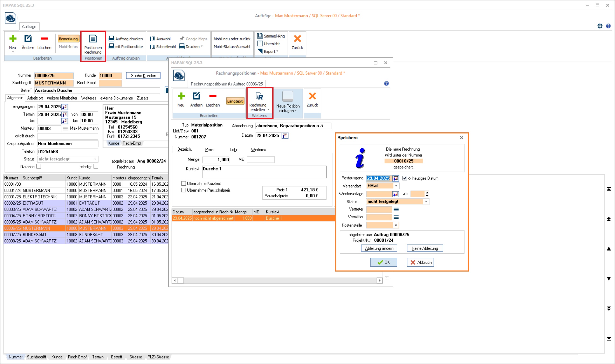Screen dimensions: 615x364
Task: Click the Übersicht toolbar icon
Action: [x=260, y=44]
